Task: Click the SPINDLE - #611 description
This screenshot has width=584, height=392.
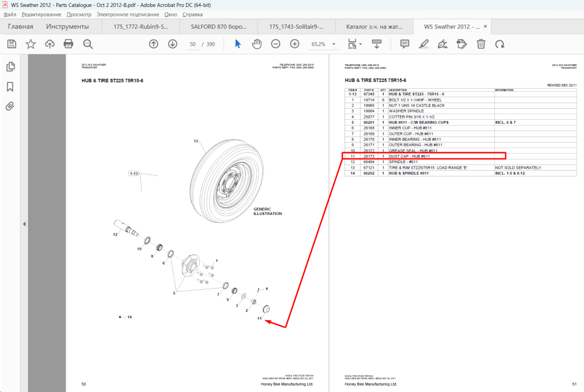Action: [404, 162]
